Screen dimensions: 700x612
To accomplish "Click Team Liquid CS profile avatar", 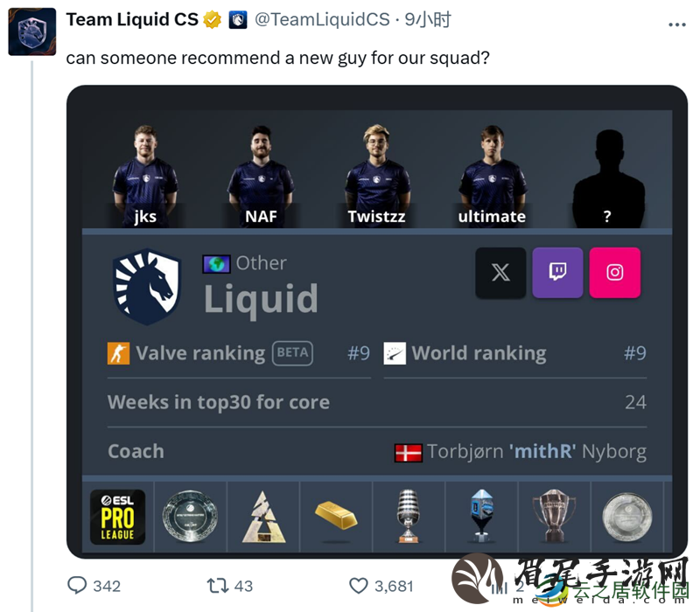I will pyautogui.click(x=32, y=31).
